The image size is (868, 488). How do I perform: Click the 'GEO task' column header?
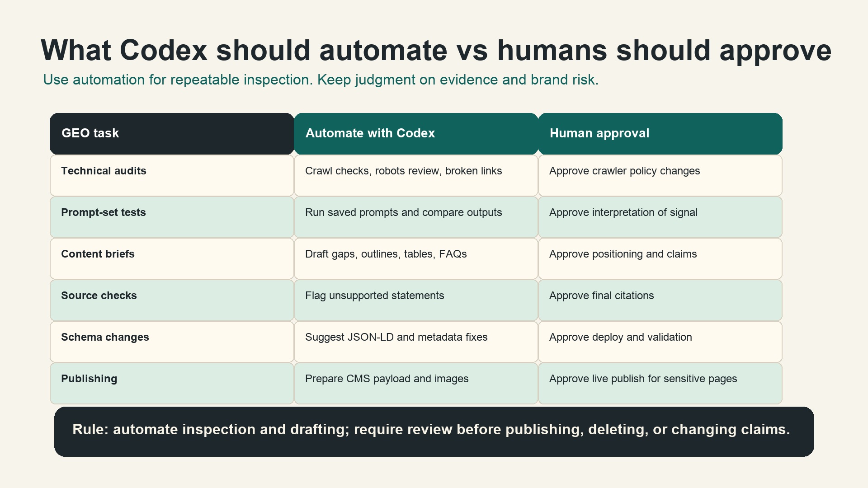click(x=172, y=134)
